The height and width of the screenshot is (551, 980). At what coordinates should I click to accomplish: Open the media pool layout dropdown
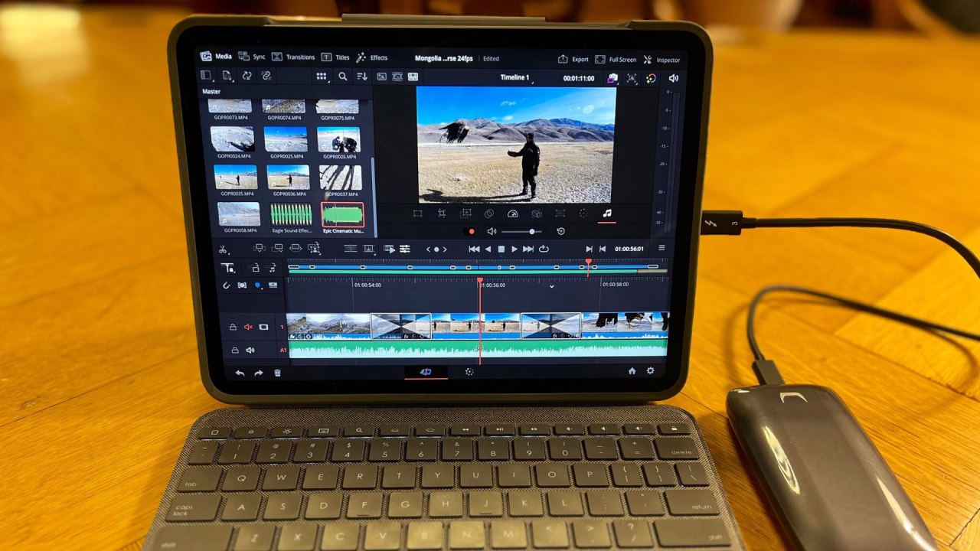coord(206,75)
